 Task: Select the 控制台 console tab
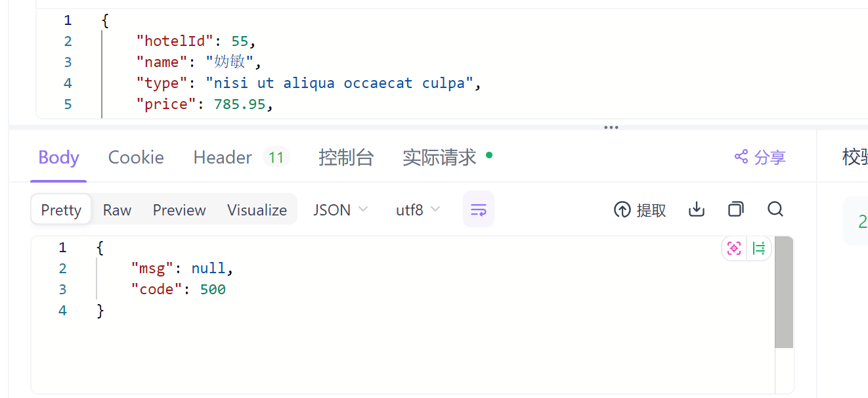[x=346, y=158]
